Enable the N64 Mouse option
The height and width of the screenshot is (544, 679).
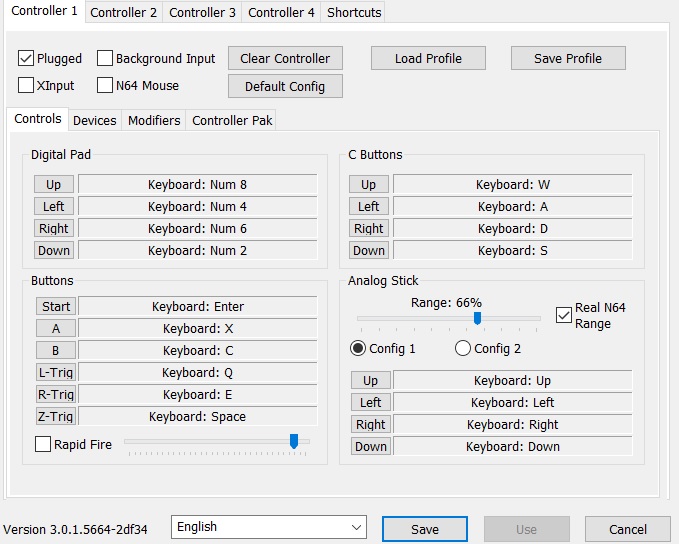tap(105, 86)
